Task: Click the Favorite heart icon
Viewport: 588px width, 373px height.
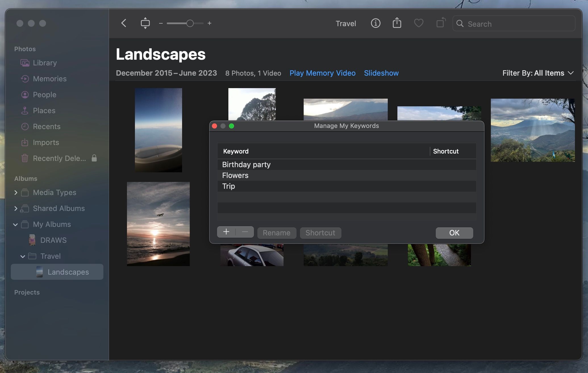Action: (418, 23)
